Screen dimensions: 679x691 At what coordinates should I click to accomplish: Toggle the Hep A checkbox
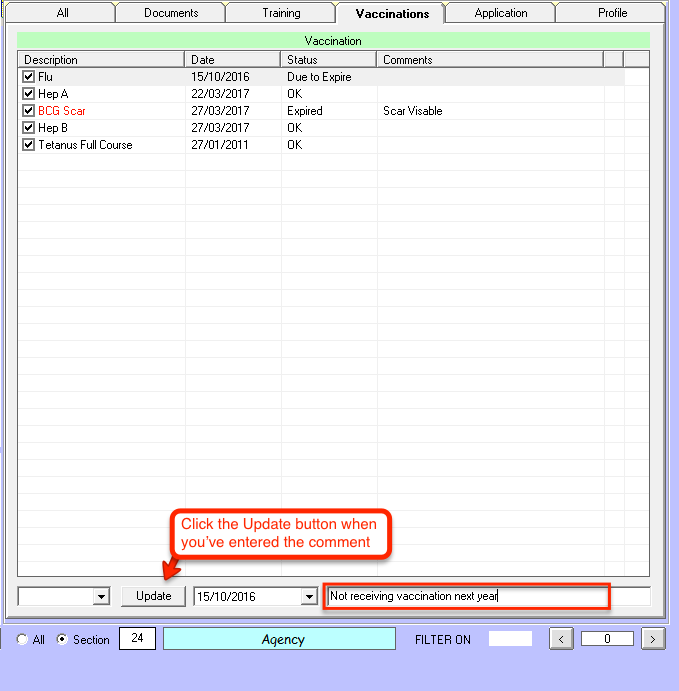click(x=29, y=94)
